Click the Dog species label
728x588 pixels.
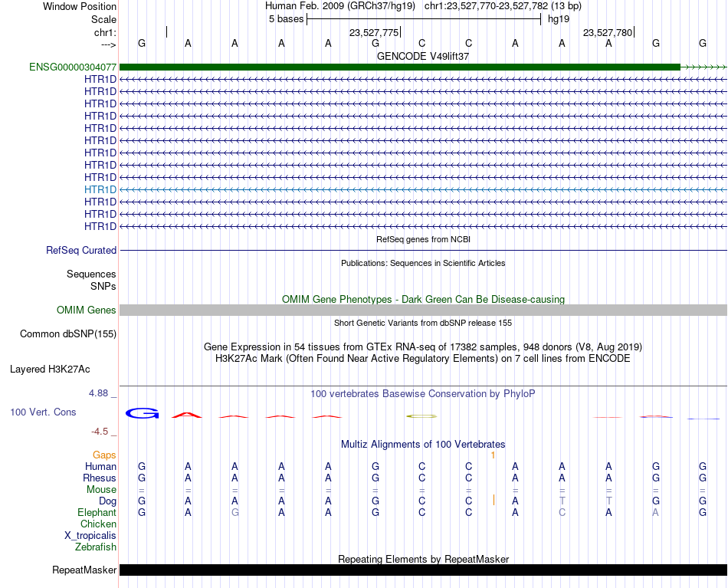click(107, 501)
